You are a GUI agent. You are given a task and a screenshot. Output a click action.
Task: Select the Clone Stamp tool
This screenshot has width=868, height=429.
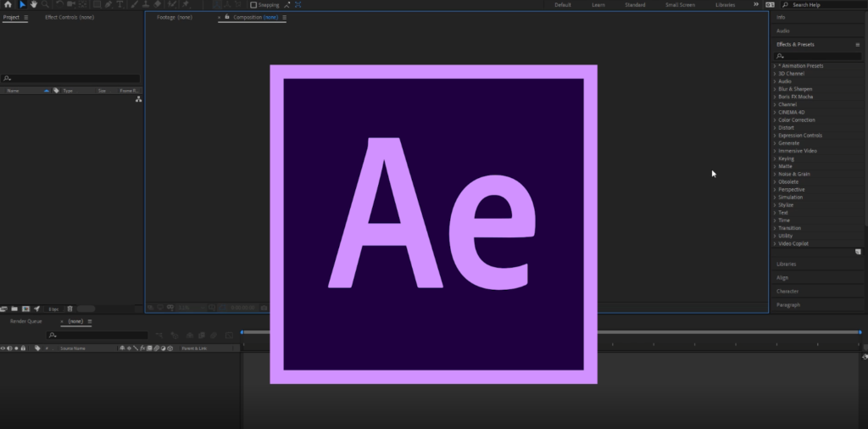tap(146, 4)
